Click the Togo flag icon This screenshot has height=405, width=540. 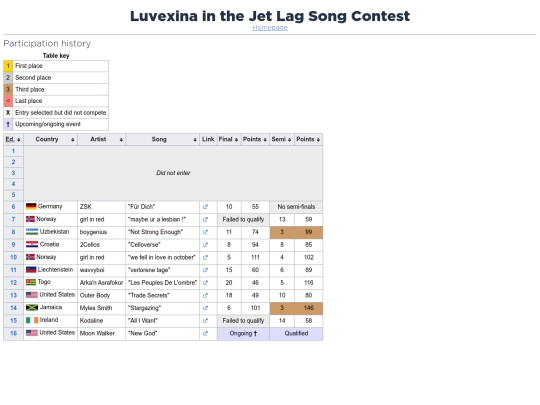tap(31, 282)
